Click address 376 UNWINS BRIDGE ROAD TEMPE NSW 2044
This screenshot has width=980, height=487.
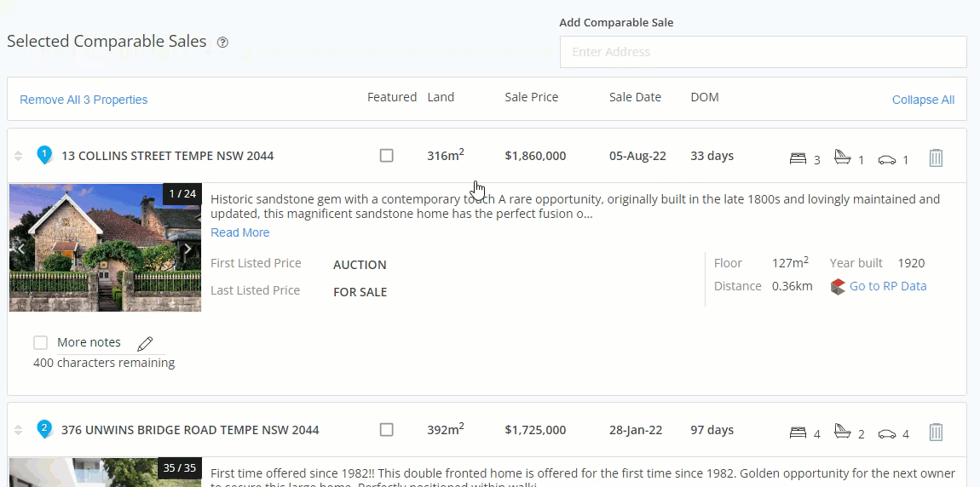[190, 430]
